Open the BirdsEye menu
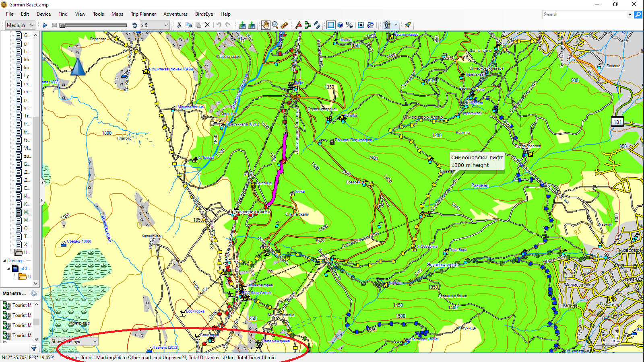Viewport: 644px width, 362px height. coord(204,14)
